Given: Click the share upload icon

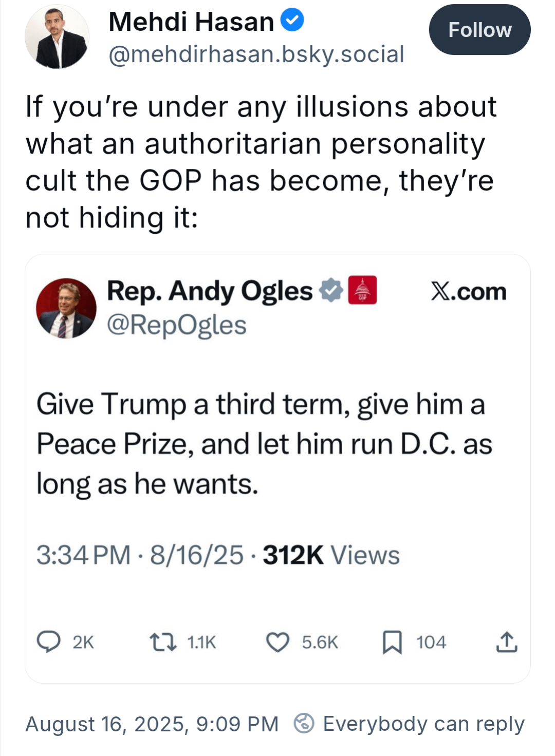Looking at the screenshot, I should (507, 642).
